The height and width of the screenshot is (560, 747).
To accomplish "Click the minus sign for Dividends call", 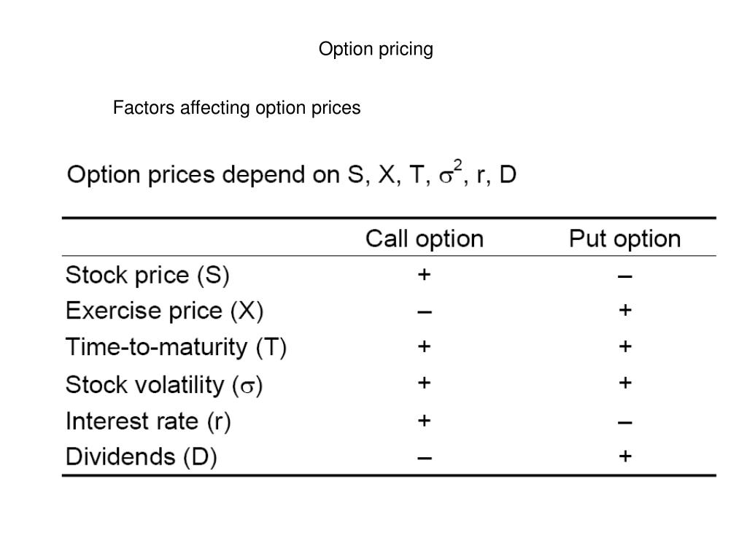I will point(425,459).
